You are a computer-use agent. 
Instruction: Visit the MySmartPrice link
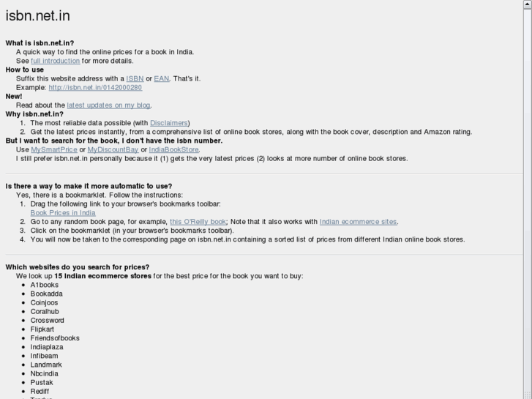[x=54, y=149]
